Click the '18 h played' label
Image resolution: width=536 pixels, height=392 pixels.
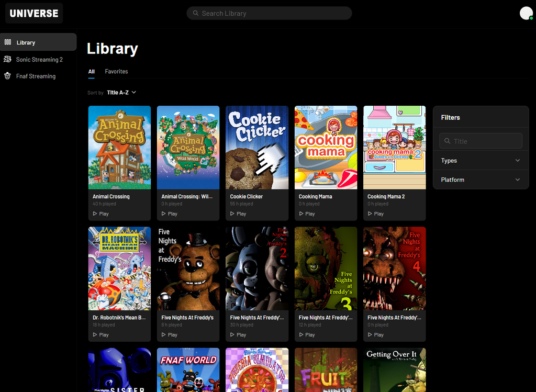click(104, 324)
